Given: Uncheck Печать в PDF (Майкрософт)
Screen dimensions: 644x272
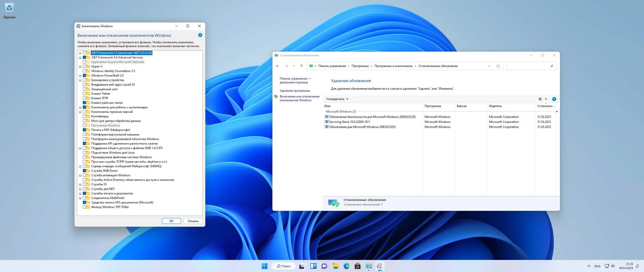Looking at the screenshot, I should 85,130.
